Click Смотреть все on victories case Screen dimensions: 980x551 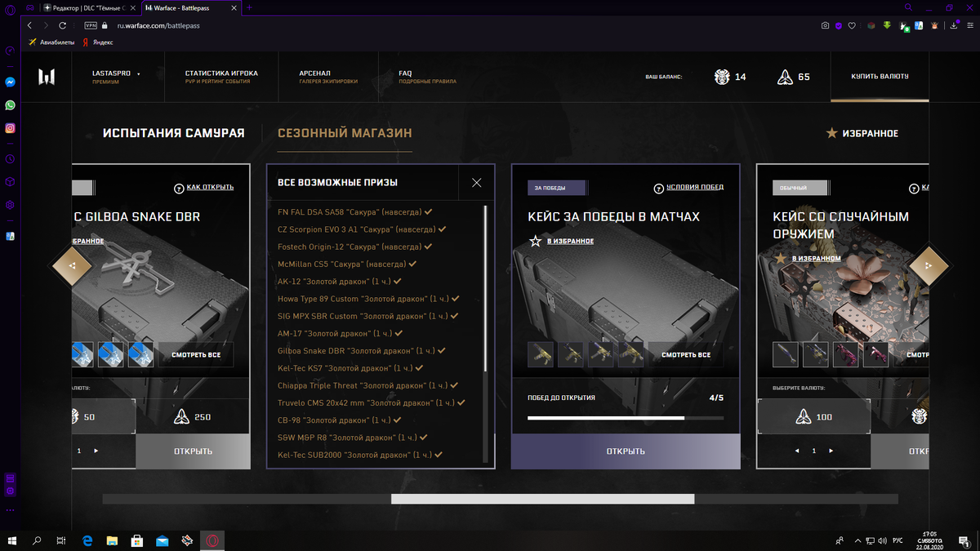click(686, 355)
